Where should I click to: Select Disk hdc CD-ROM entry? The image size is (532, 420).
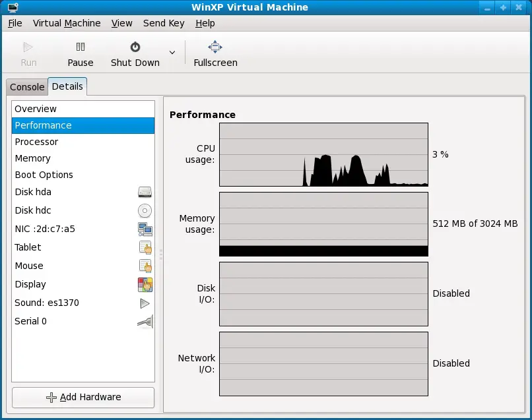point(83,210)
